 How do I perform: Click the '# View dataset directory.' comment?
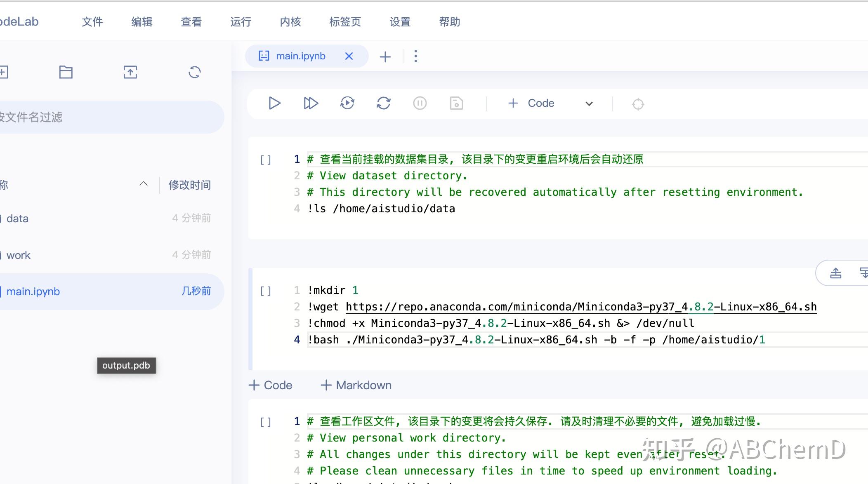coord(387,176)
